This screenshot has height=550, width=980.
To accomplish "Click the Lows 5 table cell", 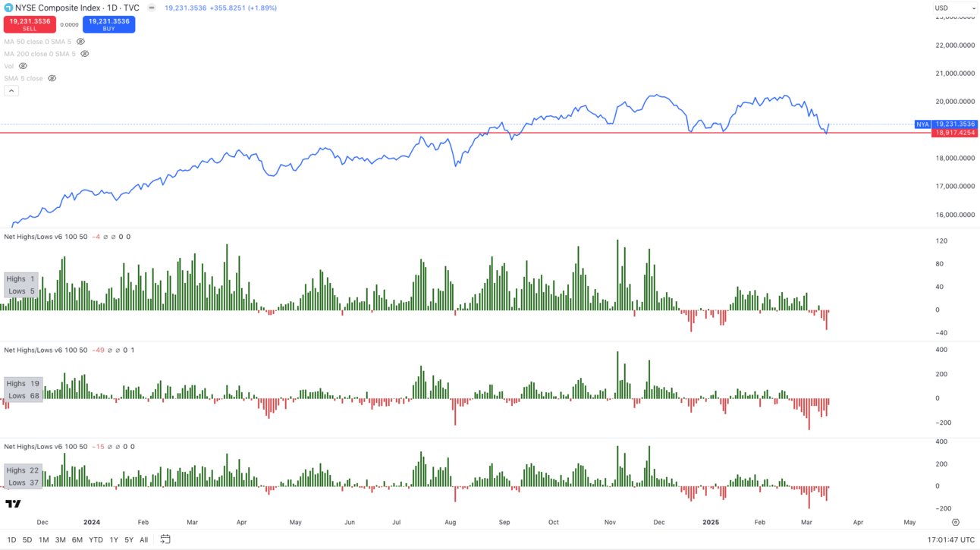I will (x=21, y=291).
